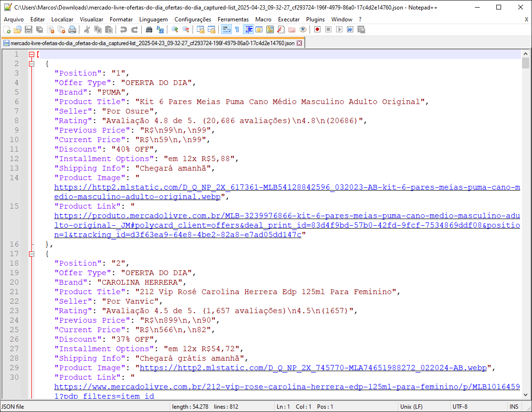Open the Function List panel icon
Image resolution: width=532 pixels, height=412 pixels.
coord(281,30)
